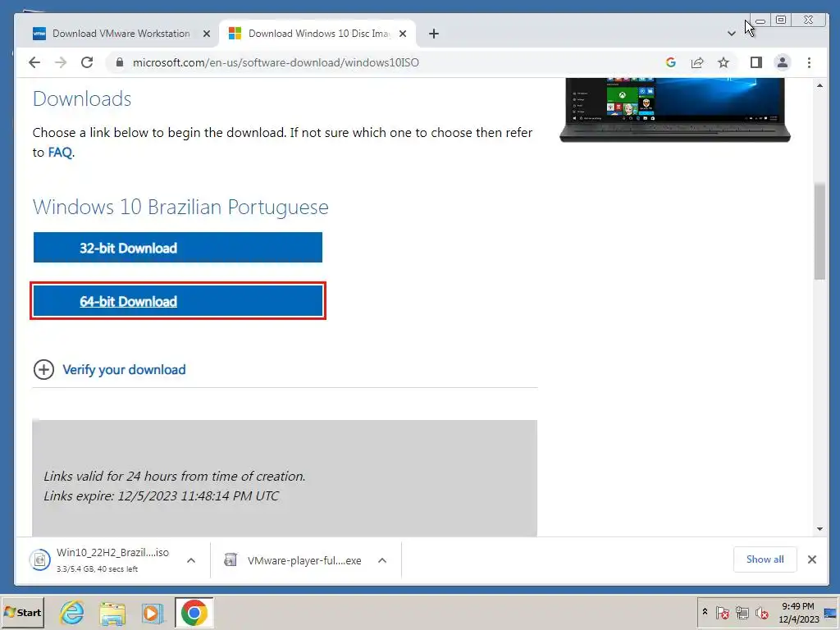Viewport: 840px width, 630px height.
Task: Expand options for VMware-player exe download
Action: pyautogui.click(x=382, y=560)
